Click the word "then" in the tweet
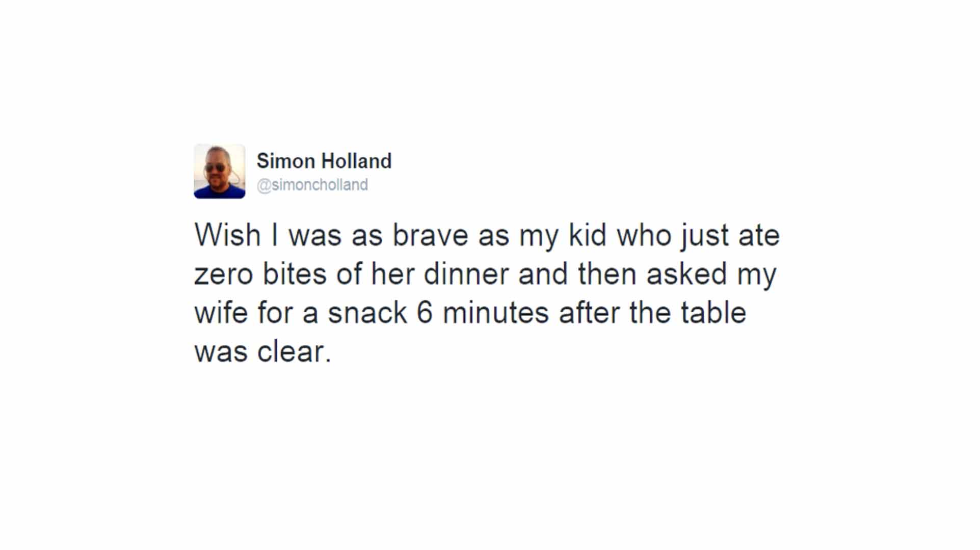This screenshot has height=550, width=980. coord(607,274)
